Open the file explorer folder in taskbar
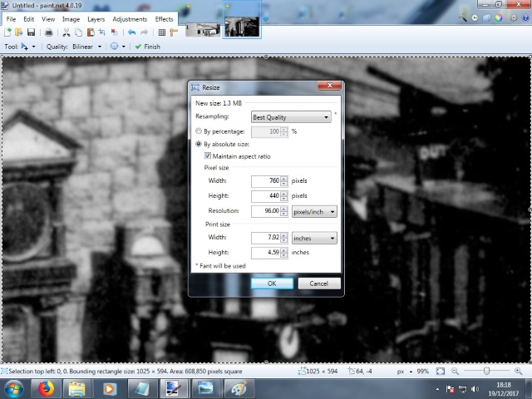 (x=77, y=389)
